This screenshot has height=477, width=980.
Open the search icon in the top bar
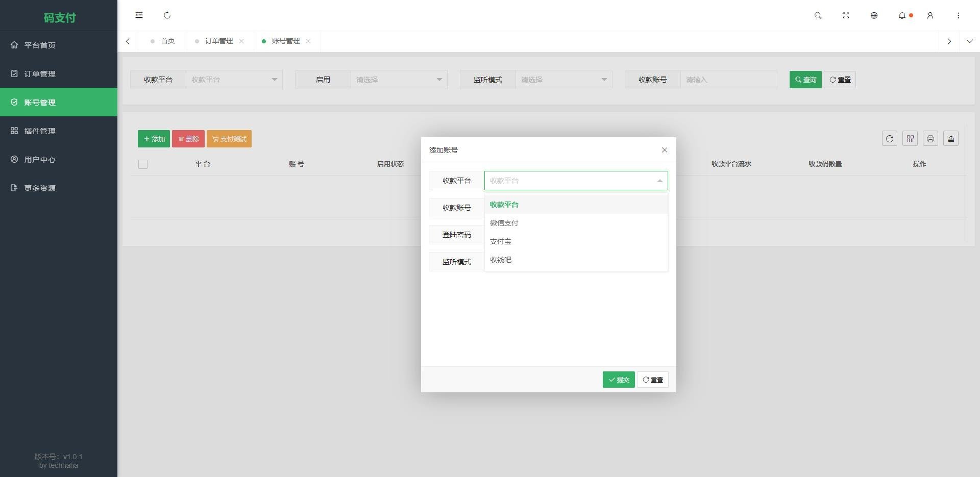point(818,15)
